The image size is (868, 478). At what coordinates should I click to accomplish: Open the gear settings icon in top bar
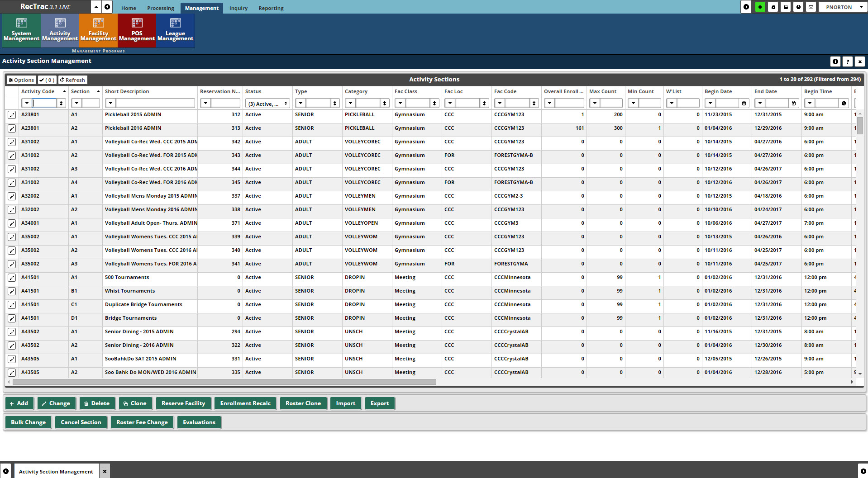[x=773, y=7]
